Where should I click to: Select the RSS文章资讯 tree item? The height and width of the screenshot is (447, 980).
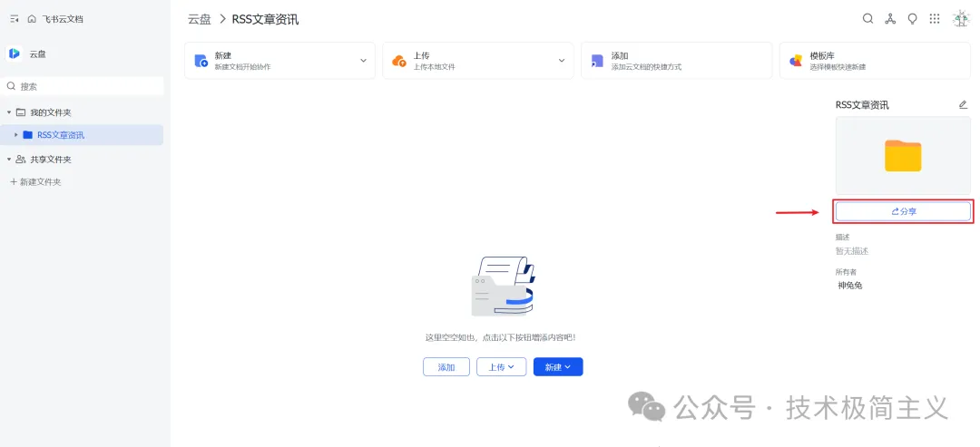(82, 135)
